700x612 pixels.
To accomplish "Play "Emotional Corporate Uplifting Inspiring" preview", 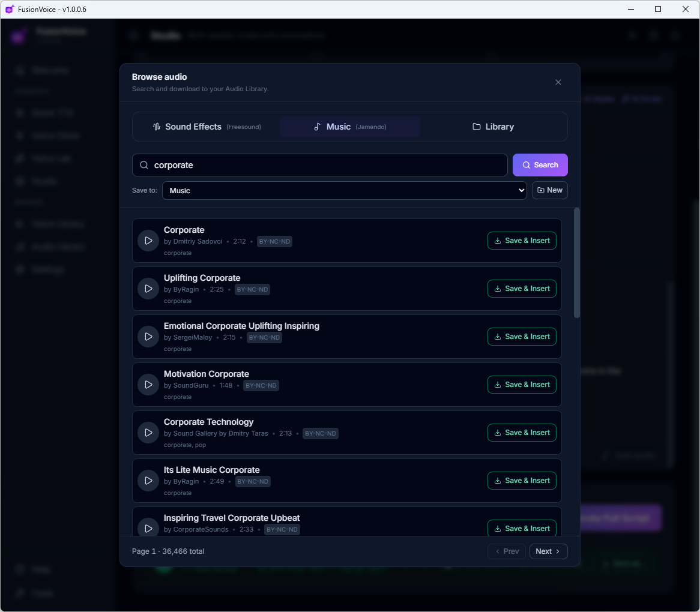I will 148,337.
